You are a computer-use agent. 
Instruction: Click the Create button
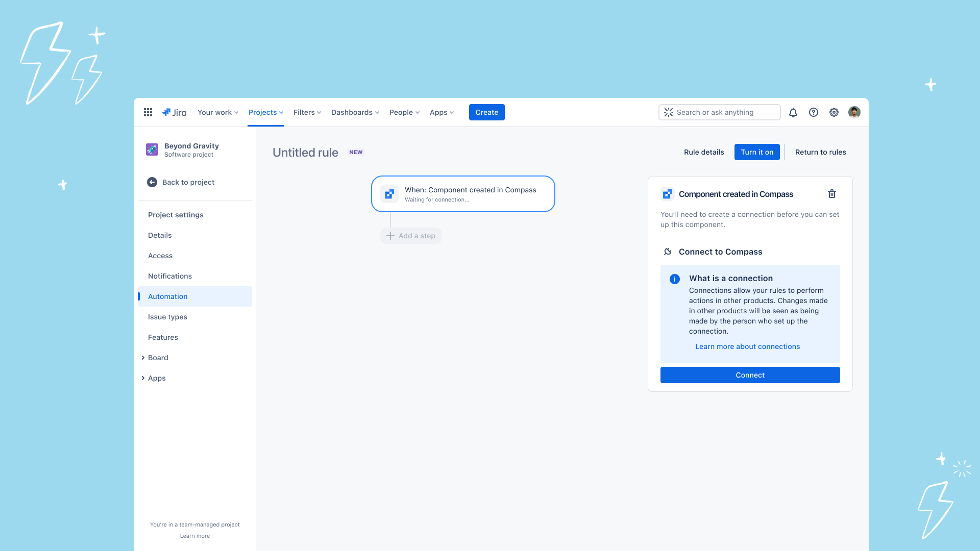pyautogui.click(x=487, y=112)
